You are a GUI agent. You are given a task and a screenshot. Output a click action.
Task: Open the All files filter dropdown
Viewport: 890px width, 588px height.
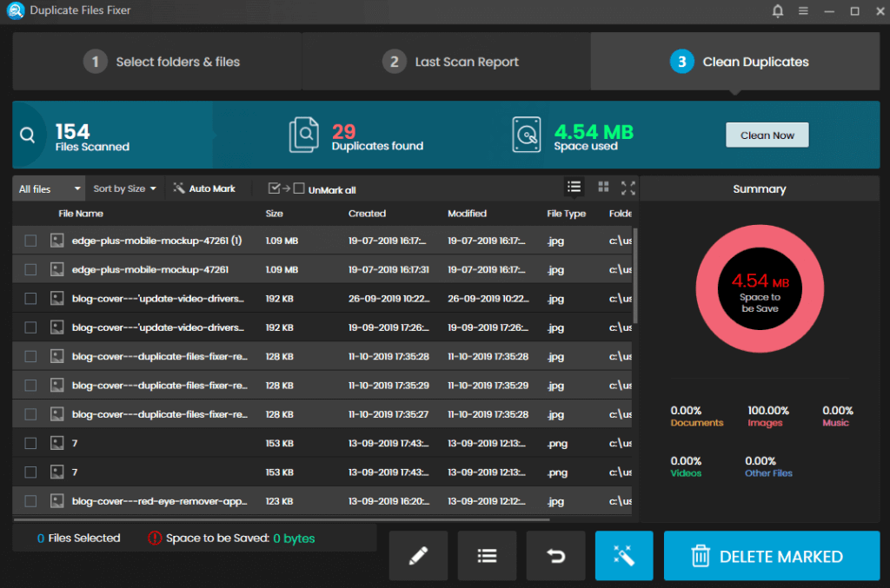point(50,188)
